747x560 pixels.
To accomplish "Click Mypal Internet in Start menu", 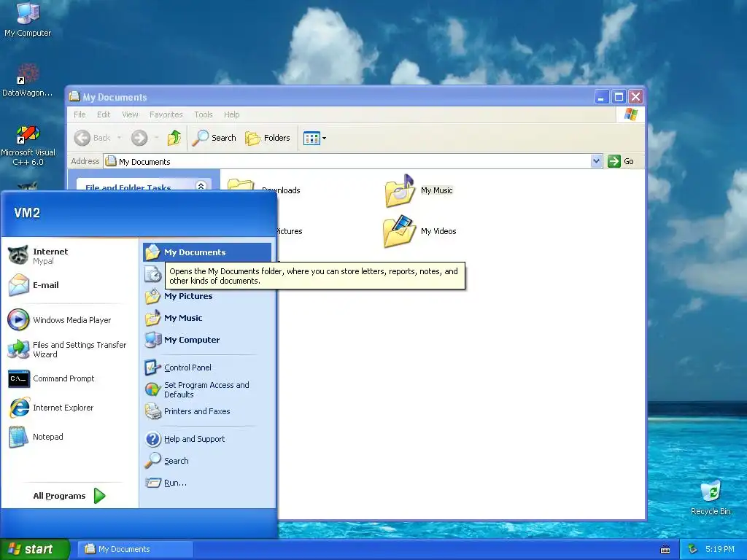I will click(69, 256).
